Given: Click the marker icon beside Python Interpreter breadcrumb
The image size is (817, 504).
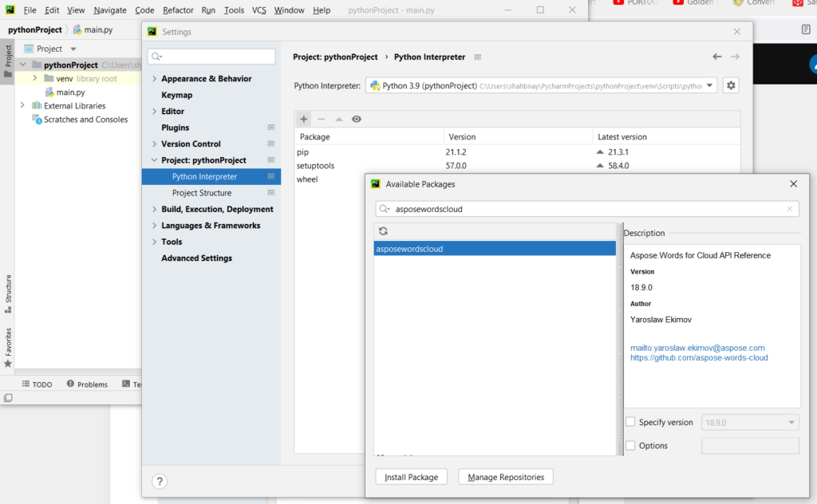Looking at the screenshot, I should click(x=478, y=57).
